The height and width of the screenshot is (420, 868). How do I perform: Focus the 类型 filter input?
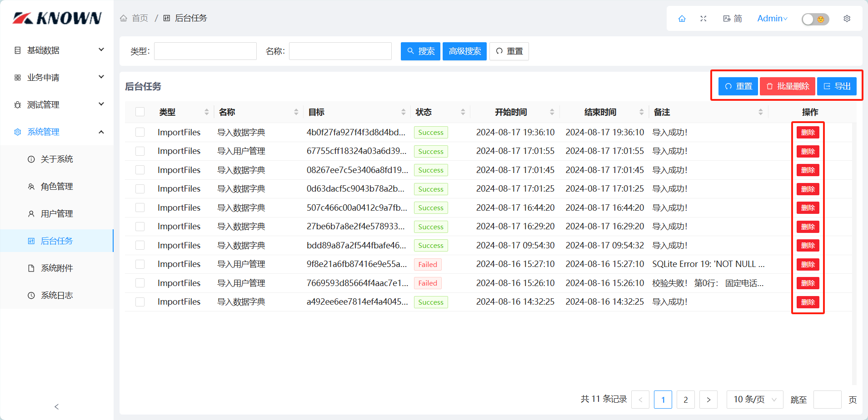click(205, 51)
